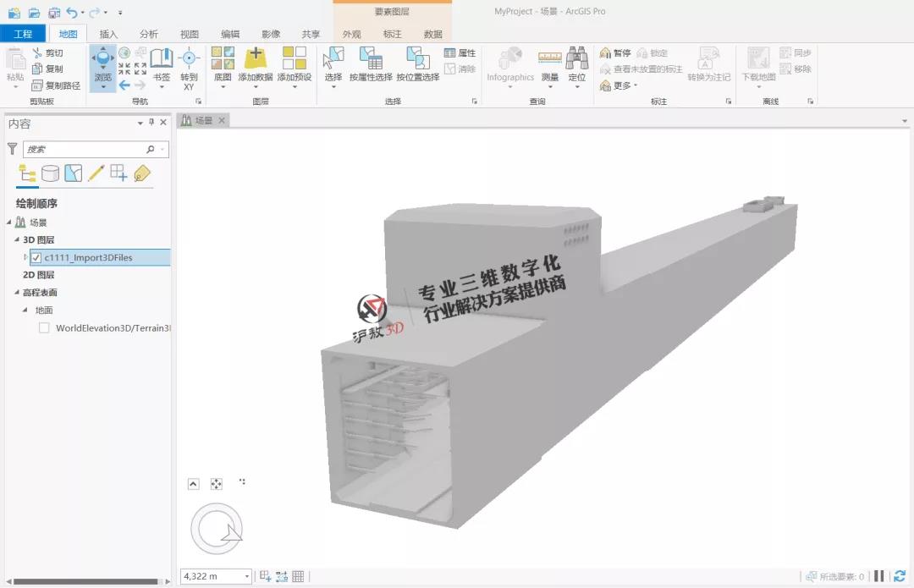This screenshot has height=588, width=914.
Task: Collapse the 地面 ground node
Action: [x=25, y=310]
